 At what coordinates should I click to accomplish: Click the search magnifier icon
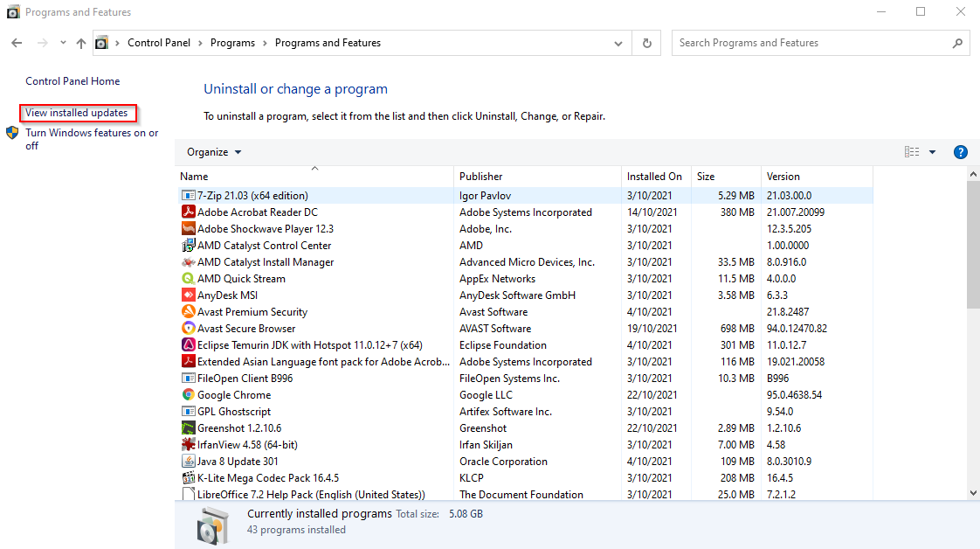[x=957, y=43]
